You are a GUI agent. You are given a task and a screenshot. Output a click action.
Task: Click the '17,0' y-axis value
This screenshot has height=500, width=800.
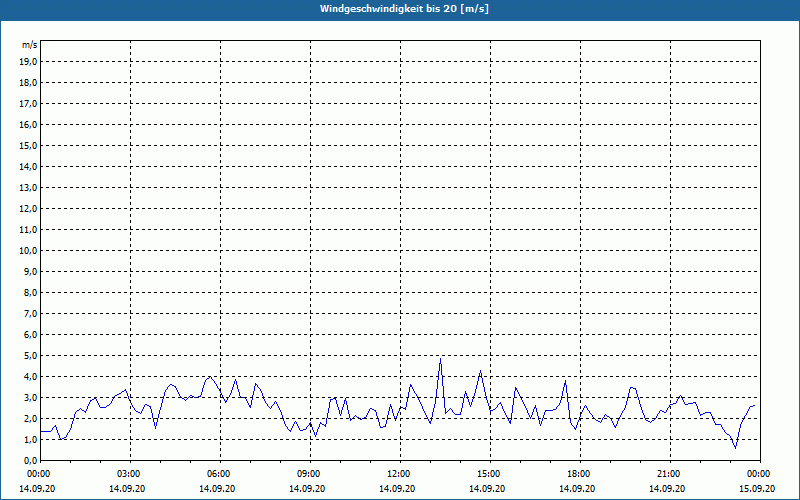(x=28, y=104)
